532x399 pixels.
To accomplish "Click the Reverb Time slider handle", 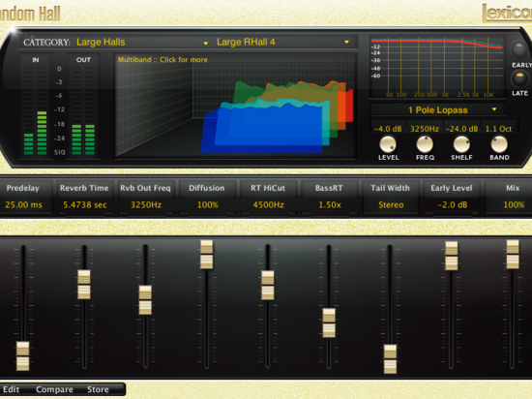I will pos(84,284).
